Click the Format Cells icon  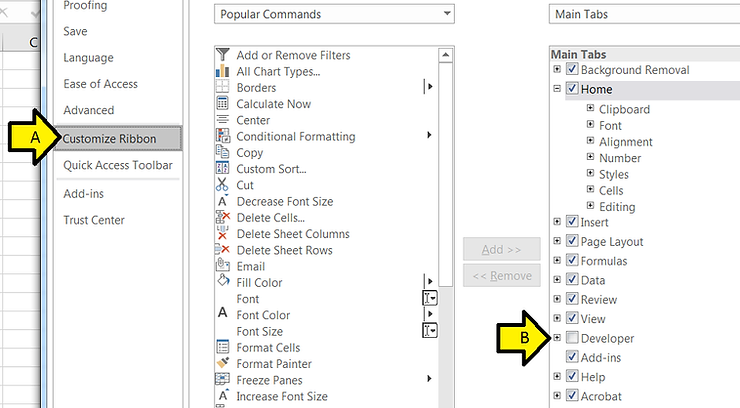tap(222, 347)
